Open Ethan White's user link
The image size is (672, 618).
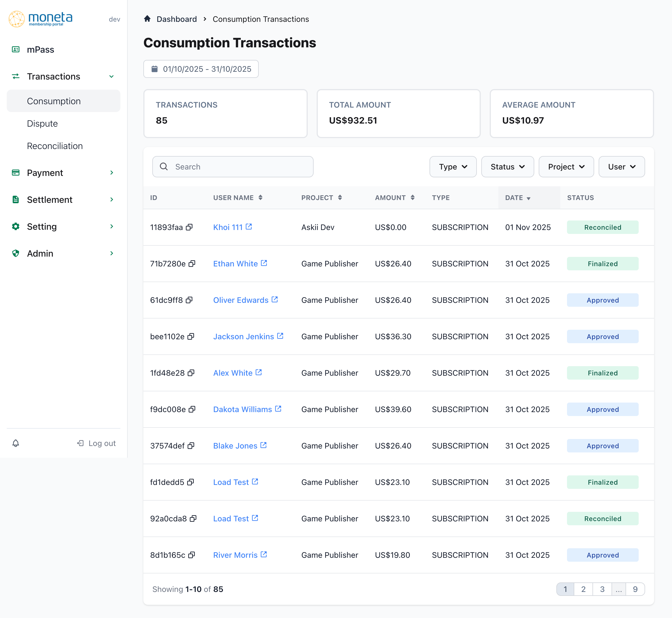click(235, 264)
